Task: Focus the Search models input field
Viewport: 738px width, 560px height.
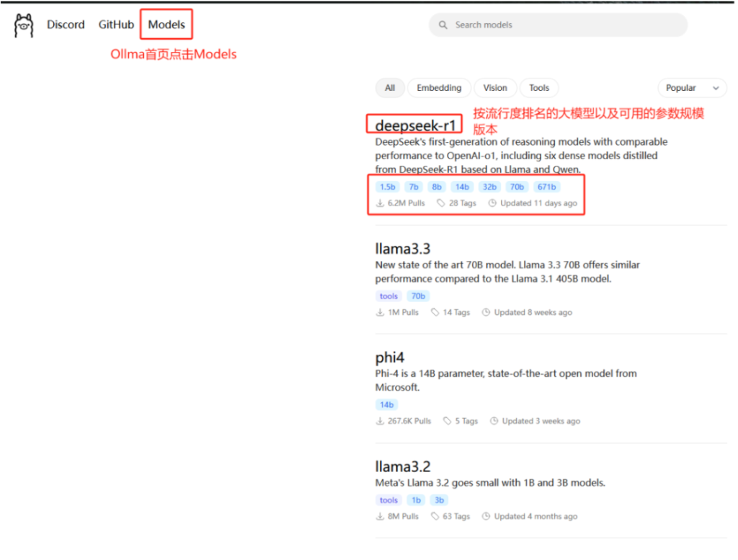Action: click(558, 25)
